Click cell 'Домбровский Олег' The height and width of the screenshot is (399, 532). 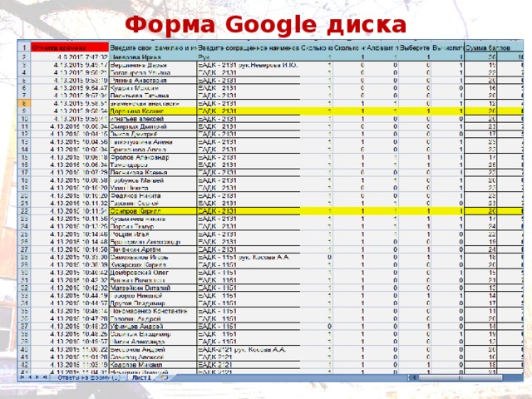153,273
